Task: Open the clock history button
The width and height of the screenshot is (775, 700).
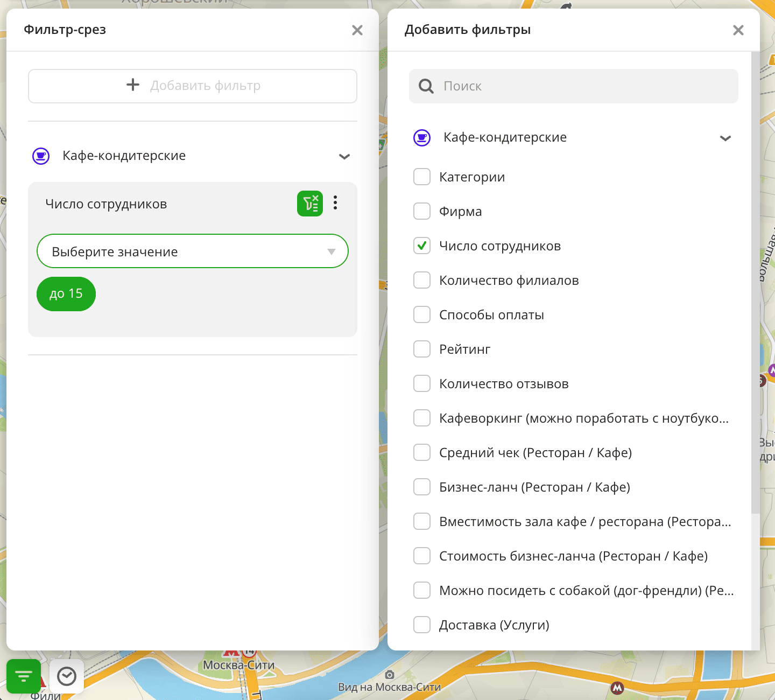Action: tap(67, 676)
